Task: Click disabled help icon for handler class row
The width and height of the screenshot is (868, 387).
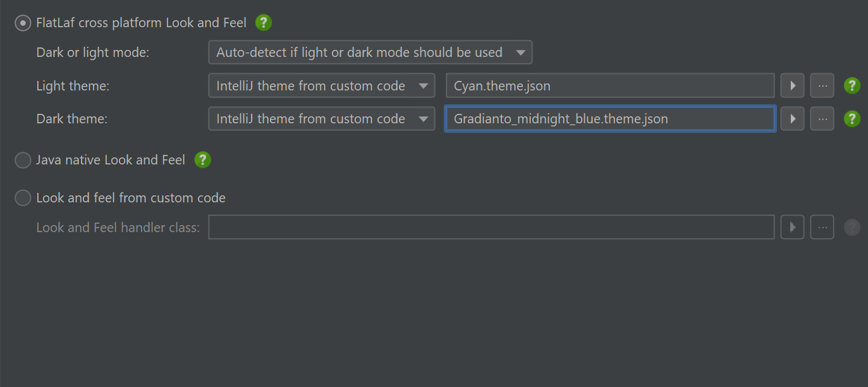Action: click(x=852, y=227)
